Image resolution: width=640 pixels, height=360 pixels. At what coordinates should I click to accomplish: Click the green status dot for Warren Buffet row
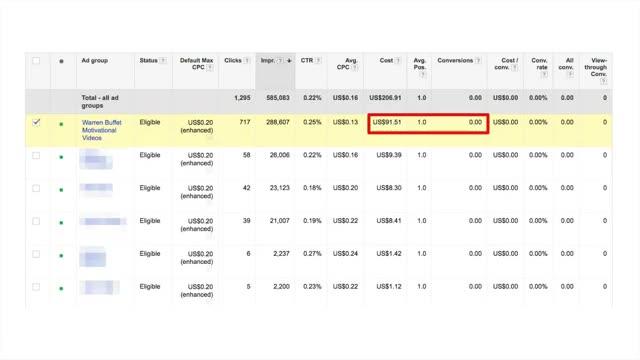pyautogui.click(x=61, y=124)
